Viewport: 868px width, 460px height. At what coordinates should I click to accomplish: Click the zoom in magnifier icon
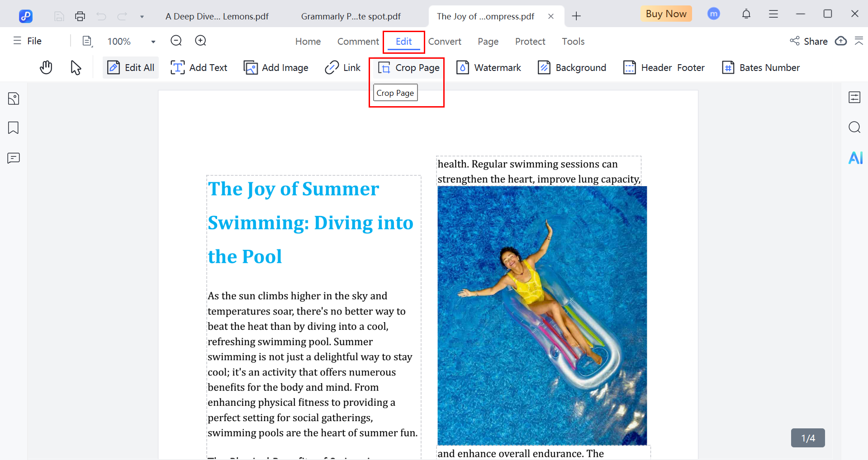(x=200, y=41)
